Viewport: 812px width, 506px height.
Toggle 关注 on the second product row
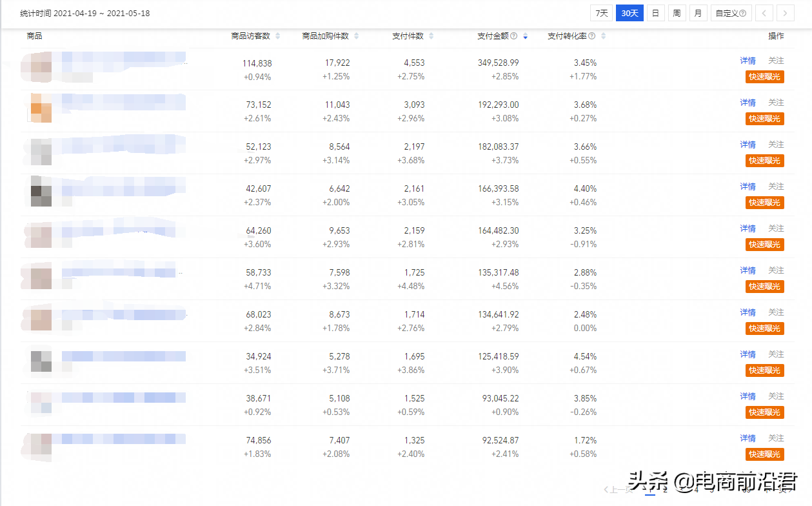[x=775, y=102]
